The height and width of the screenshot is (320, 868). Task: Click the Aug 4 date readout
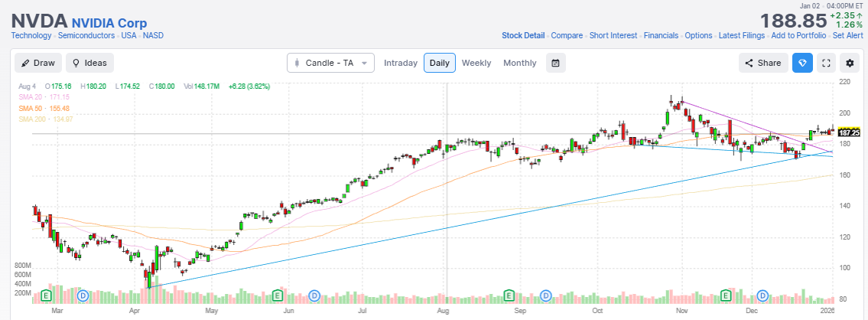[x=27, y=87]
